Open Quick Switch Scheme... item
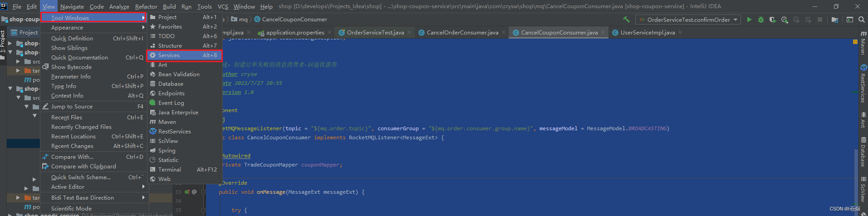The image size is (868, 216). tap(93, 177)
